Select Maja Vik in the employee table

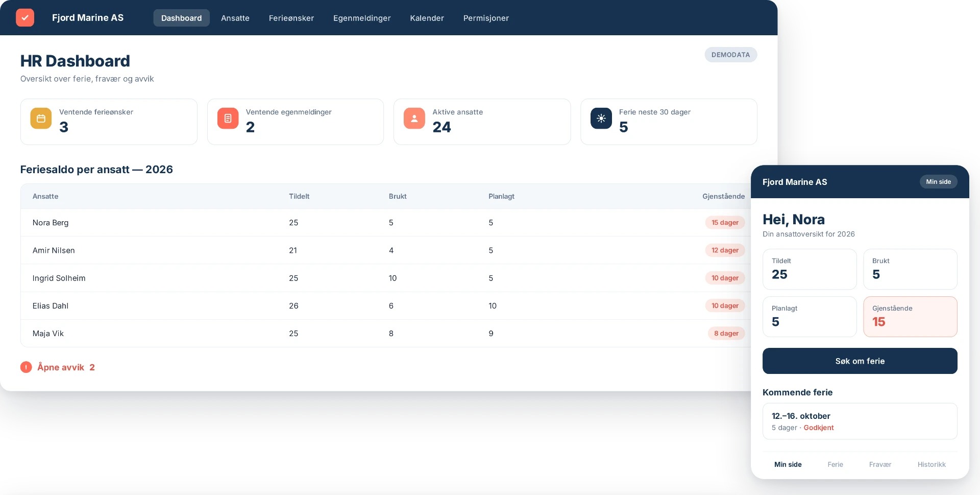pos(48,334)
